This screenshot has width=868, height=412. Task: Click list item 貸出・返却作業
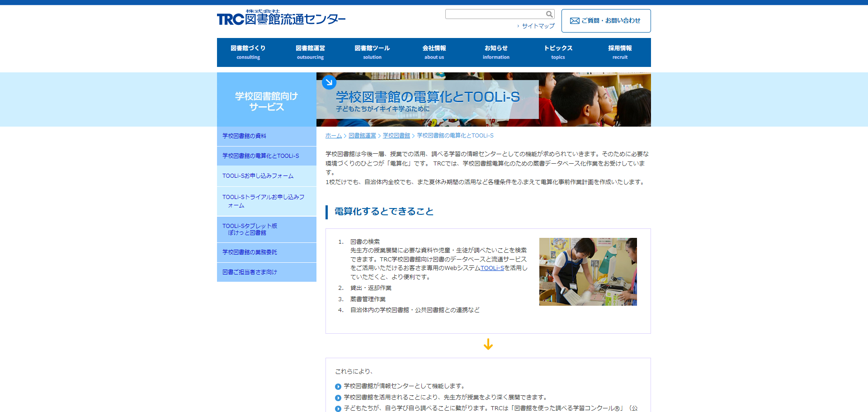[x=371, y=288]
